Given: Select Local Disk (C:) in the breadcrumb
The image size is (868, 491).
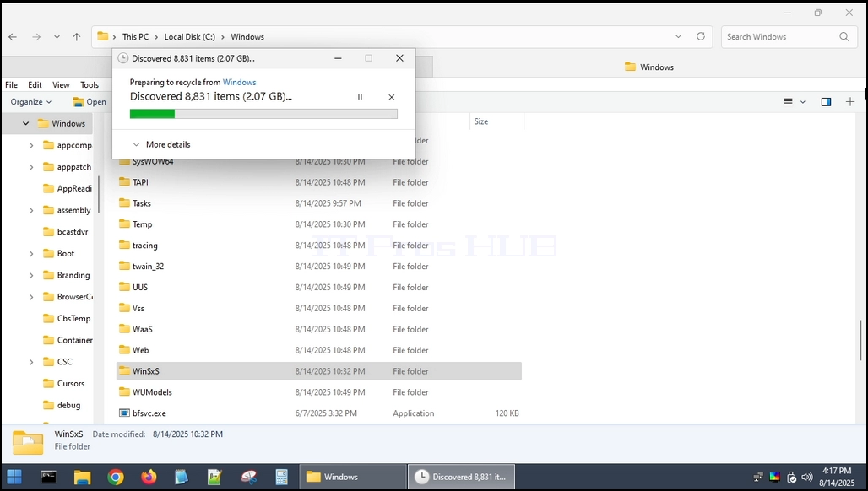Looking at the screenshot, I should click(x=189, y=36).
